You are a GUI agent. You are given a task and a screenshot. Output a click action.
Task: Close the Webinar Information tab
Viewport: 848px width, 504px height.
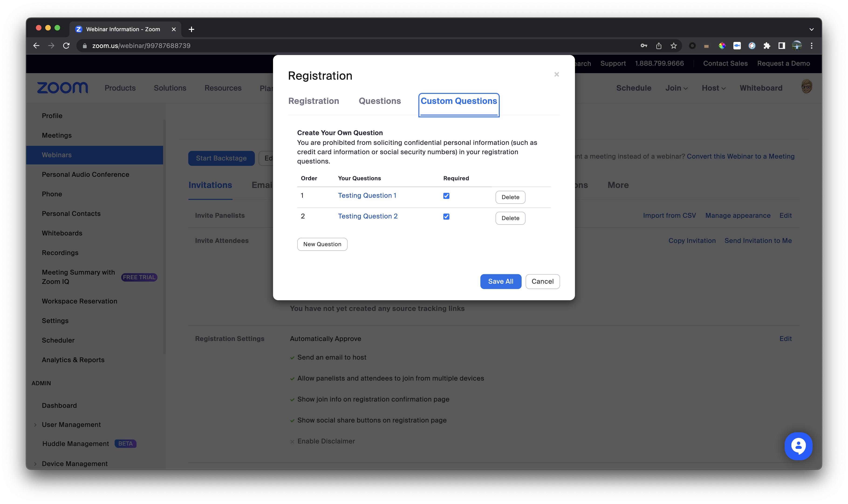coord(174,29)
